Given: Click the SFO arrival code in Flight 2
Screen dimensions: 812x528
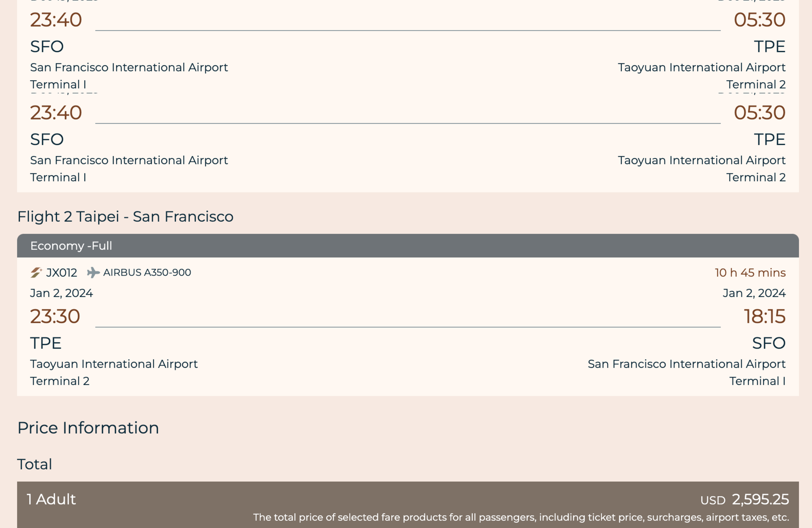Looking at the screenshot, I should pyautogui.click(x=768, y=343).
